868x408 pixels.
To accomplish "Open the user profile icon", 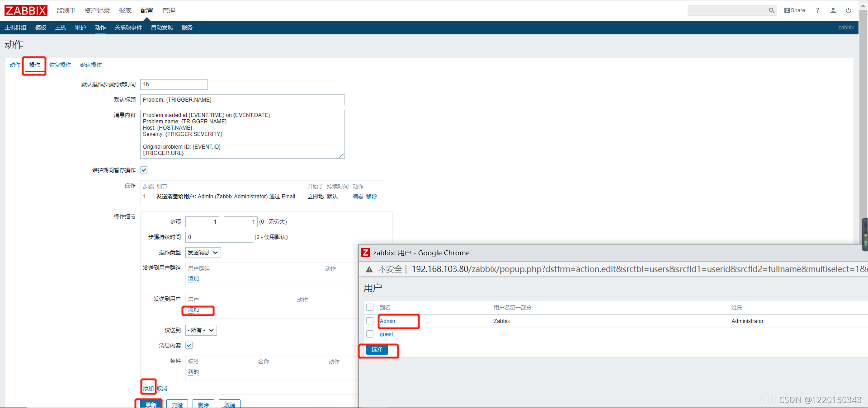I will point(833,10).
